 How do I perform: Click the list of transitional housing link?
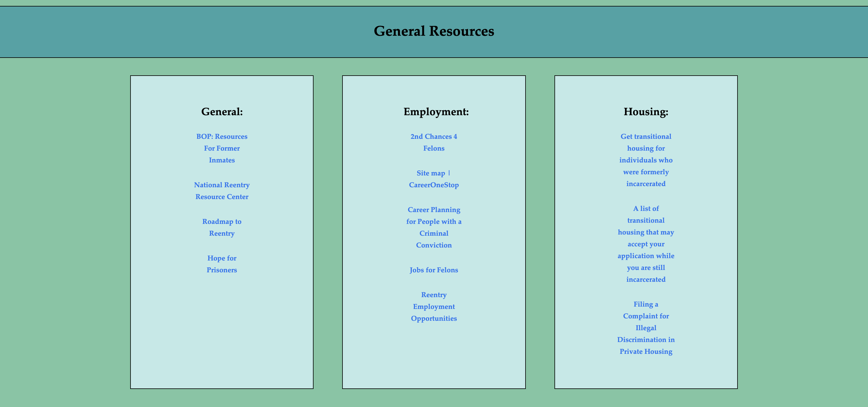click(x=646, y=244)
